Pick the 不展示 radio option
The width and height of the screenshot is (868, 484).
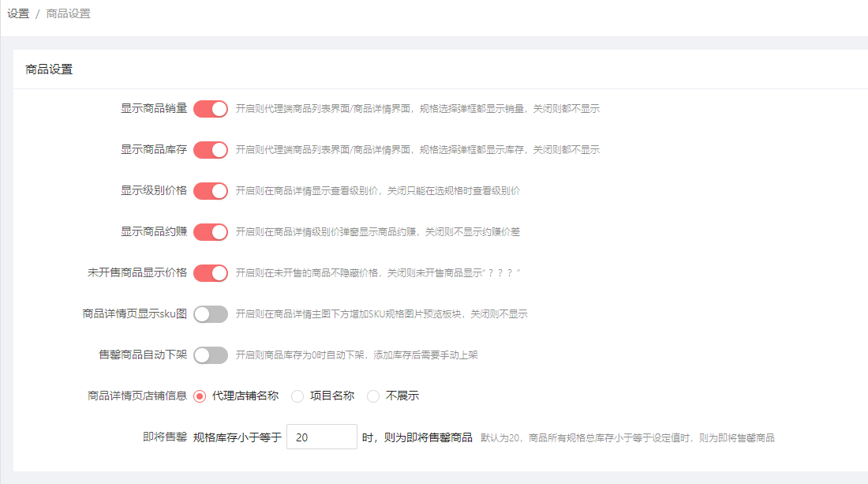(373, 396)
